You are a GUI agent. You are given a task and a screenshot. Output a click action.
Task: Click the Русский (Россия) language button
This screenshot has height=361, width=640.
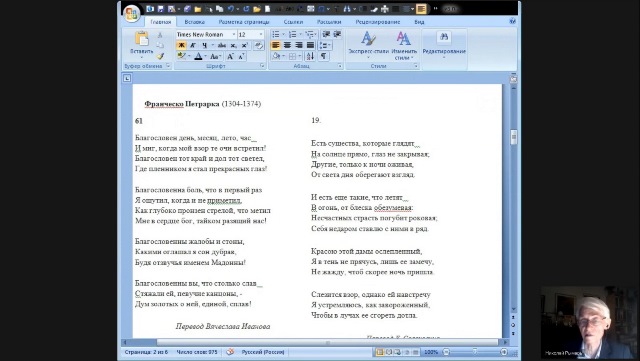click(263, 352)
